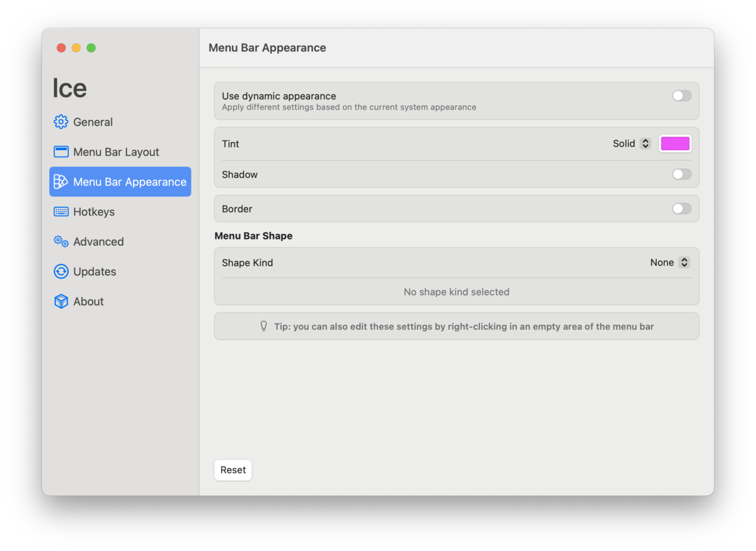Enable Use dynamic appearance switch
This screenshot has width=756, height=551.
(x=682, y=96)
